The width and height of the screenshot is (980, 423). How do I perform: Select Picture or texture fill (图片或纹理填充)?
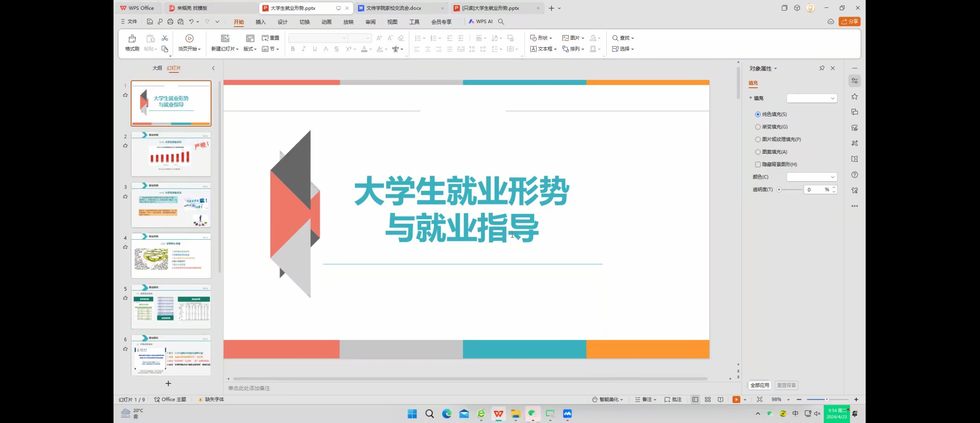(x=758, y=140)
